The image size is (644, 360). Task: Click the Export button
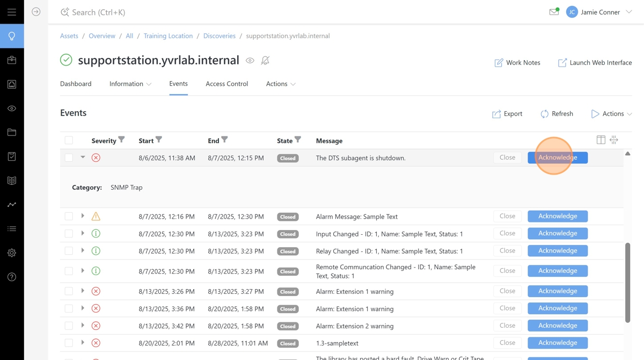pos(507,114)
